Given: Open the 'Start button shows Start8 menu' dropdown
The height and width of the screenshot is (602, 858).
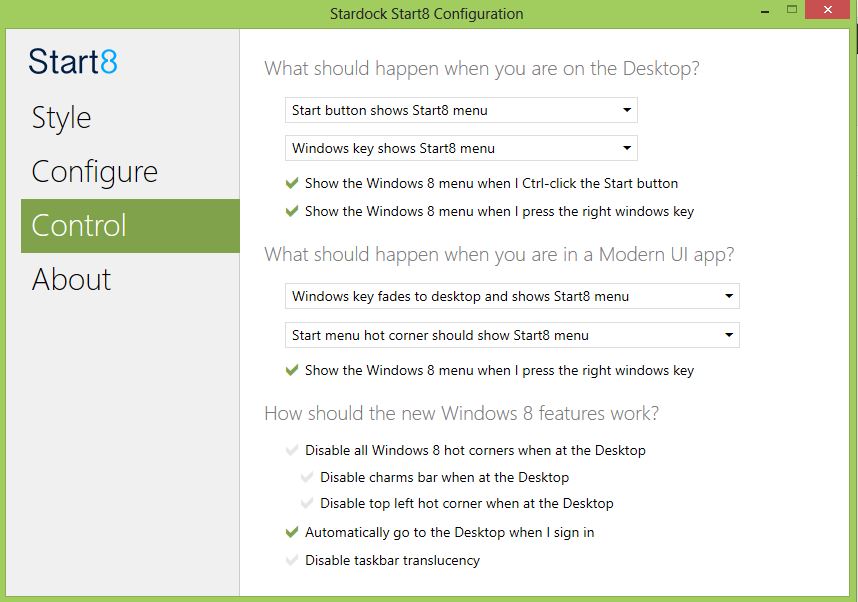Looking at the screenshot, I should click(x=461, y=110).
